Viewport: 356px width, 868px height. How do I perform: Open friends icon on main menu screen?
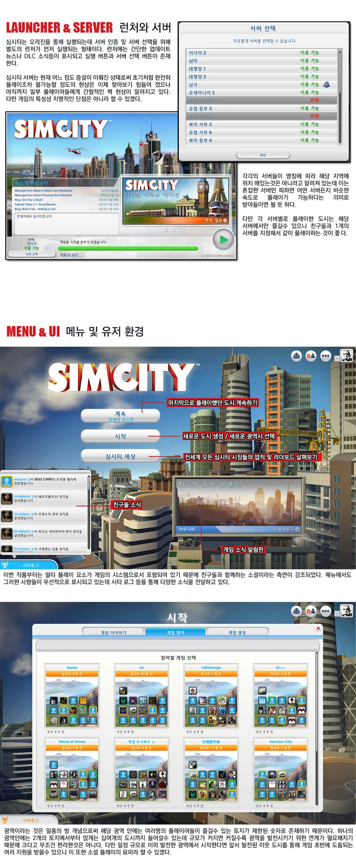pos(311,356)
